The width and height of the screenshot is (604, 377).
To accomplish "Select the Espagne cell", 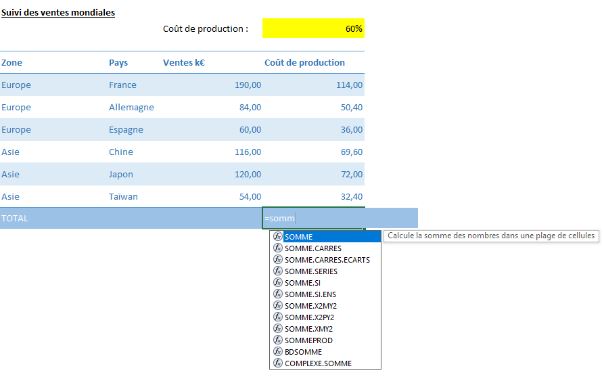I will pyautogui.click(x=126, y=130).
